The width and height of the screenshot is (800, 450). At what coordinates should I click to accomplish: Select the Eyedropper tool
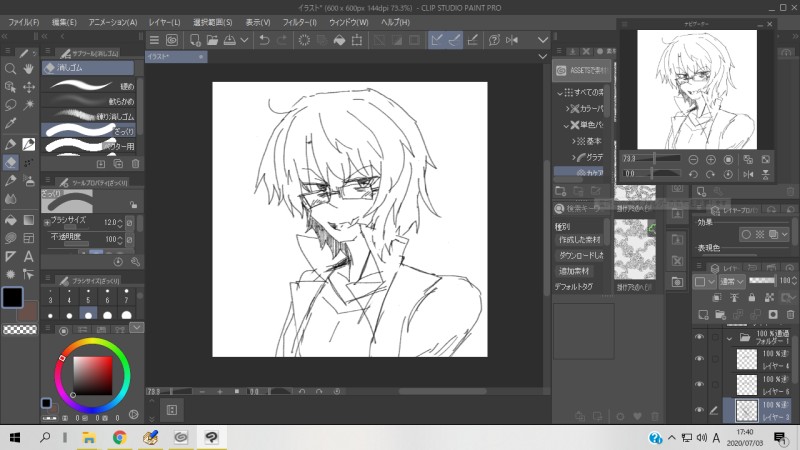coord(10,123)
